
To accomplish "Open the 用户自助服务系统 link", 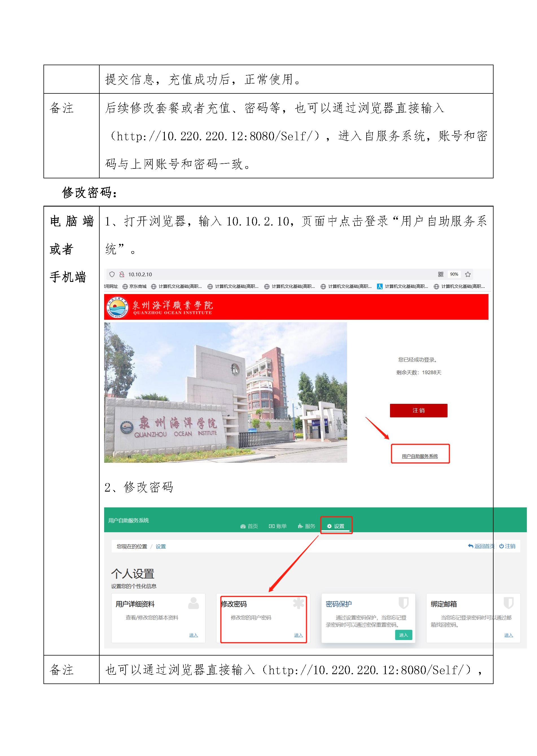I will coord(420,456).
